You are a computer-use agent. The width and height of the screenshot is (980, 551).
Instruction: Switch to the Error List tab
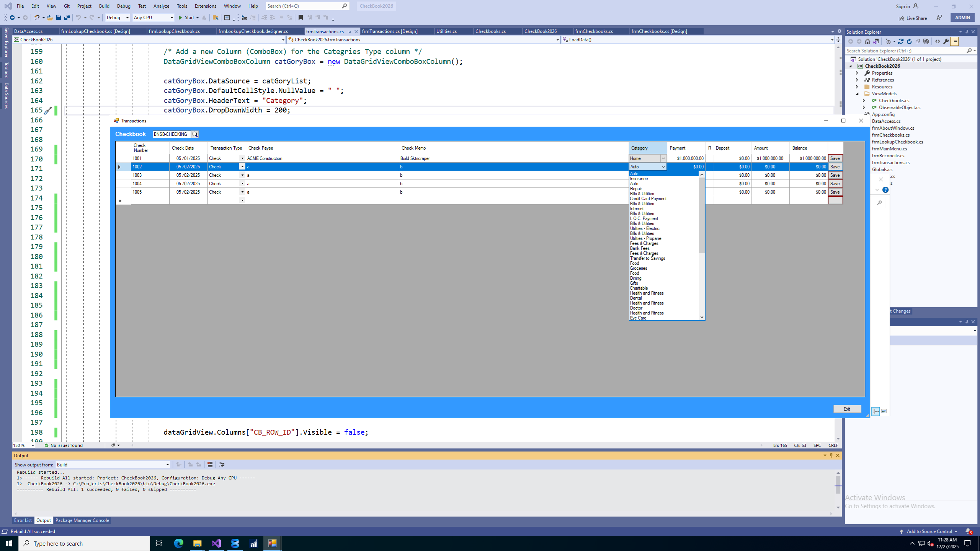23,520
